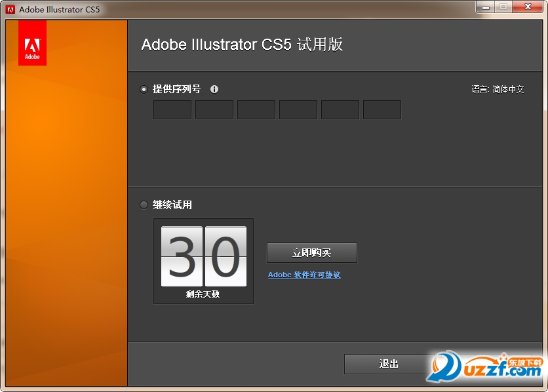This screenshot has width=548, height=392.
Task: Click the Adobe Illustrator title bar icon
Action: (x=10, y=9)
